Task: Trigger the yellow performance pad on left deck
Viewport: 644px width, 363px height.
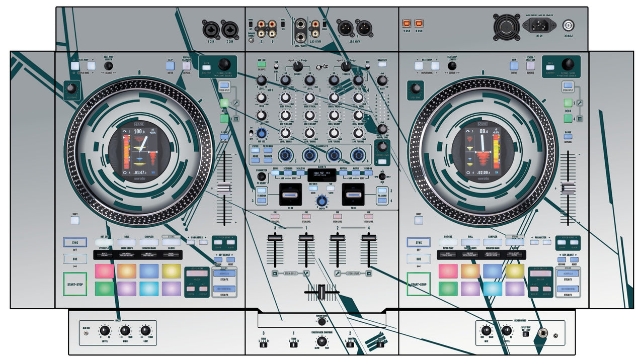Action: (x=171, y=271)
